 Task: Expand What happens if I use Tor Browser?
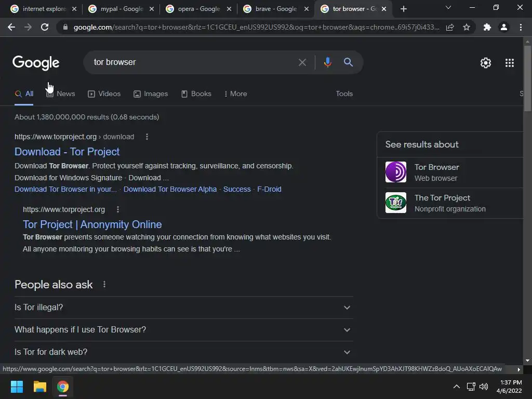(x=183, y=330)
